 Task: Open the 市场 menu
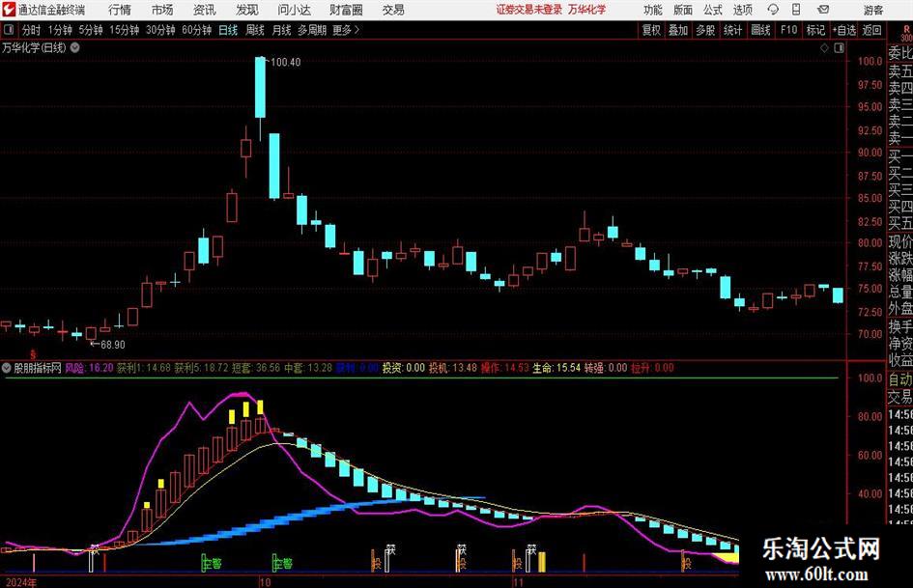pos(162,10)
